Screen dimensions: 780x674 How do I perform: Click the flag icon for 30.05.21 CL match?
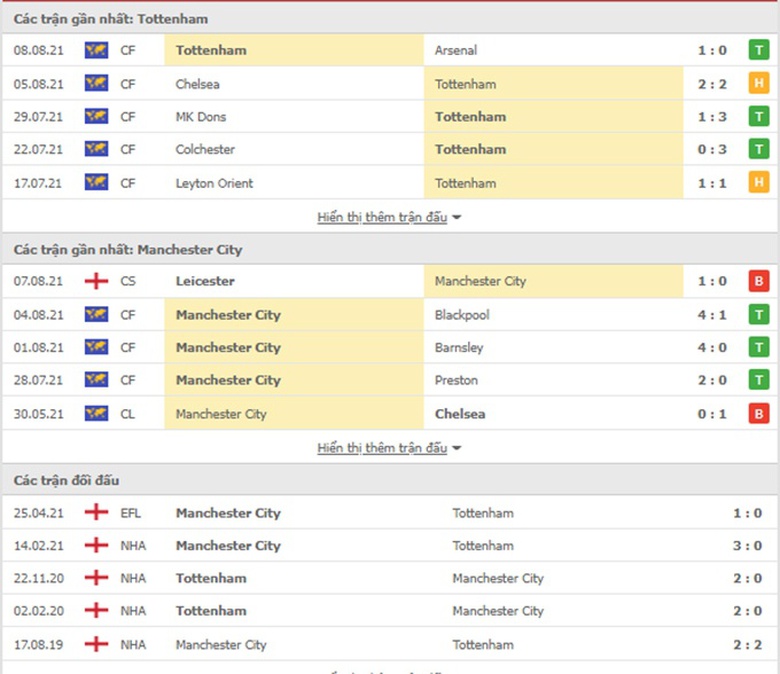click(x=96, y=414)
